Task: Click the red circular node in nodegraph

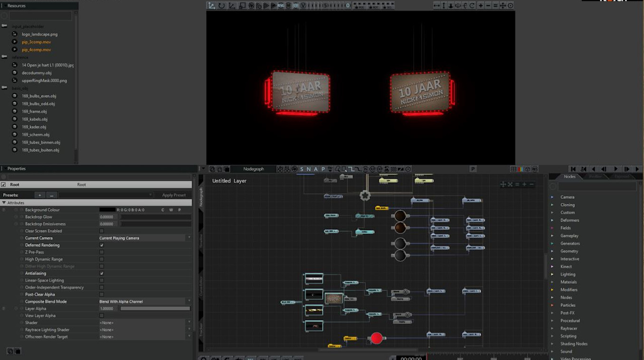Action: point(377,338)
